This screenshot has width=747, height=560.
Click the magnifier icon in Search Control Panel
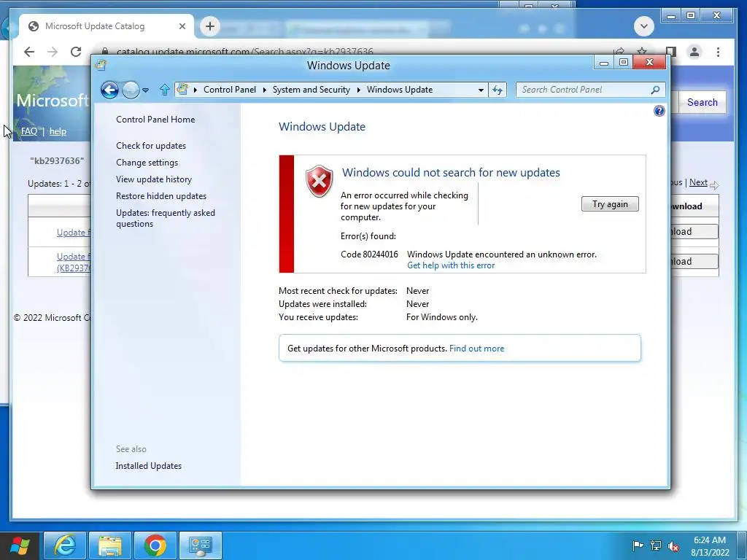[x=656, y=90]
